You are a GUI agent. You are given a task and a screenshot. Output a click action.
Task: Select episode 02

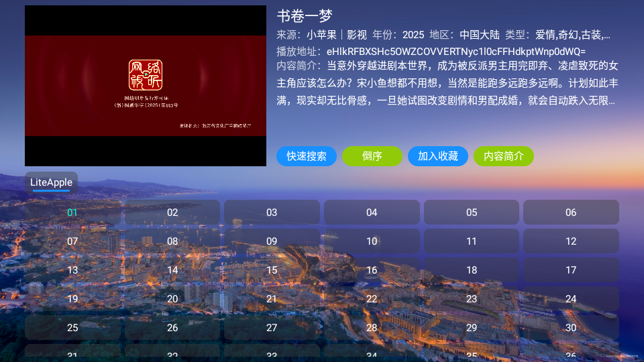tap(172, 213)
